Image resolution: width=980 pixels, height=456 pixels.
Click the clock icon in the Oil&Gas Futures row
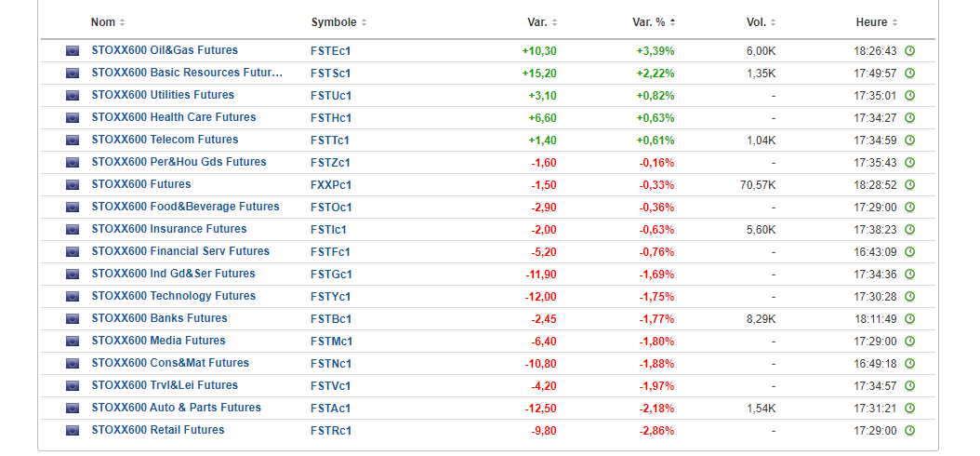[910, 50]
